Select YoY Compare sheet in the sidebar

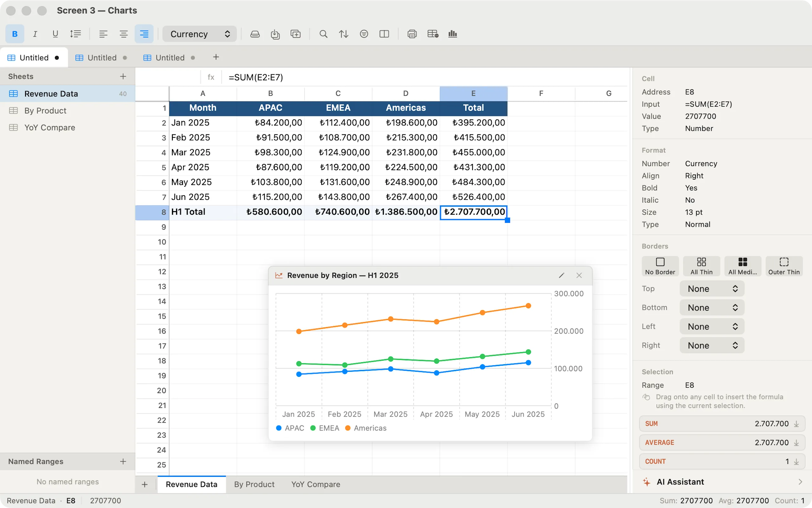tap(68, 128)
